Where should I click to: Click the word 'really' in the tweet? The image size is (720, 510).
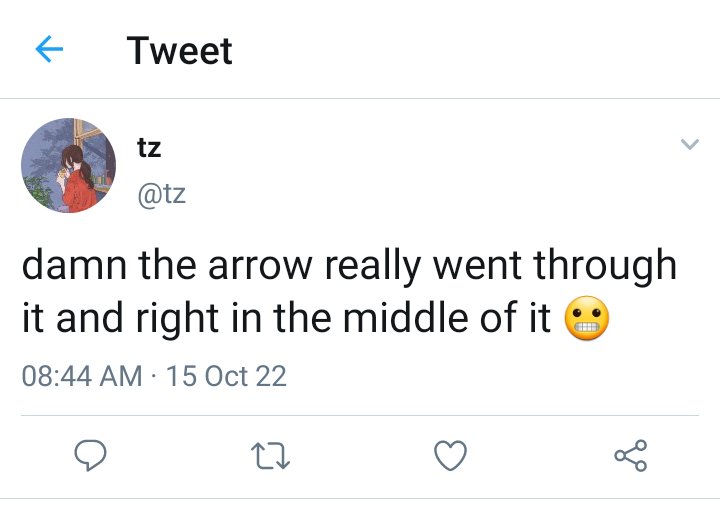[x=372, y=266]
